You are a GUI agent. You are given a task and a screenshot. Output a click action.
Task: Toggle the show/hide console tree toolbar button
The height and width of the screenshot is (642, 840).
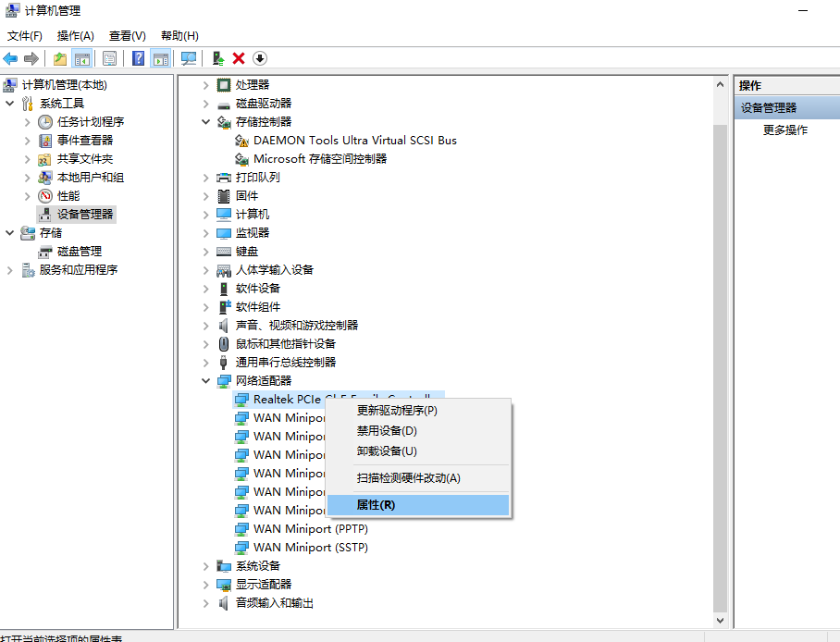coord(82,58)
